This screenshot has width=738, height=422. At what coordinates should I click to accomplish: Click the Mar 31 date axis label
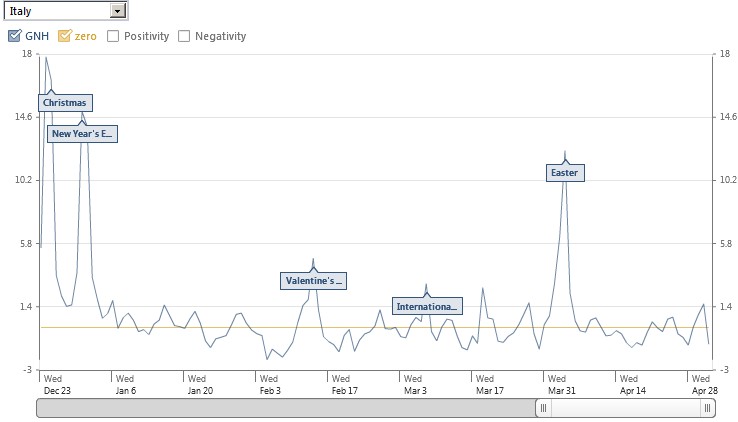(x=563, y=391)
